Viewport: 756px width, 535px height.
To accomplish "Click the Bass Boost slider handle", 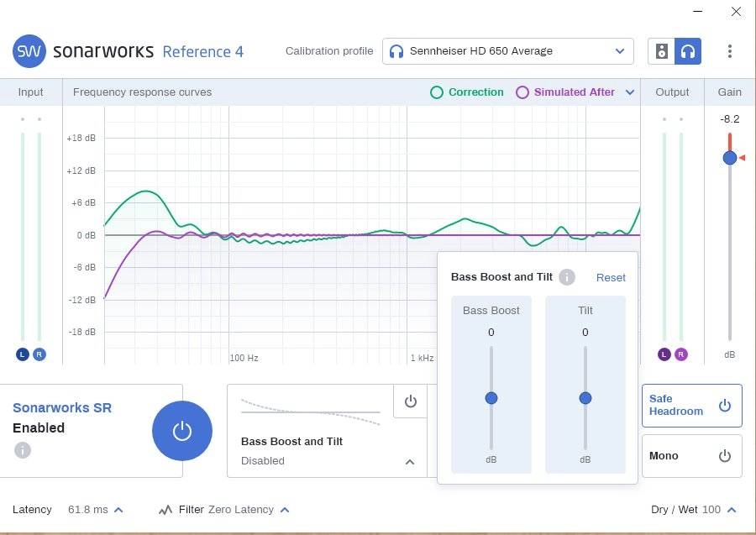I will [x=491, y=397].
